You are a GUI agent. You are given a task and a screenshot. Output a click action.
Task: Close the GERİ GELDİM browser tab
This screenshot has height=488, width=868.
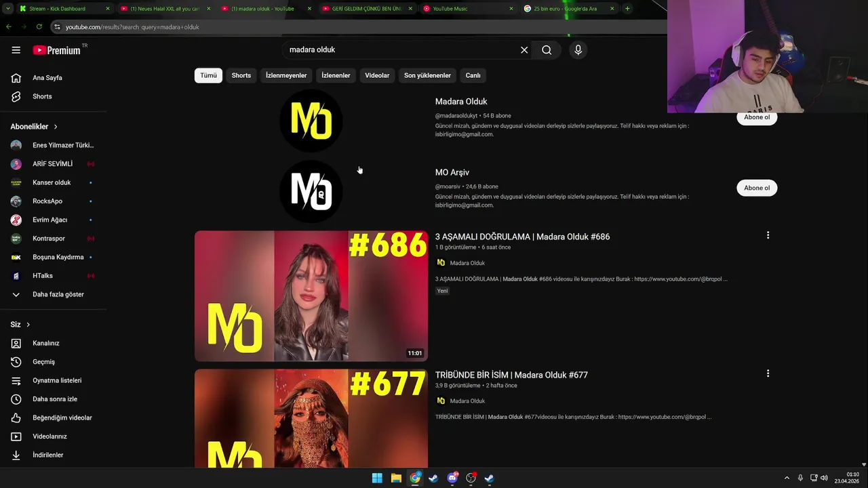pyautogui.click(x=410, y=9)
